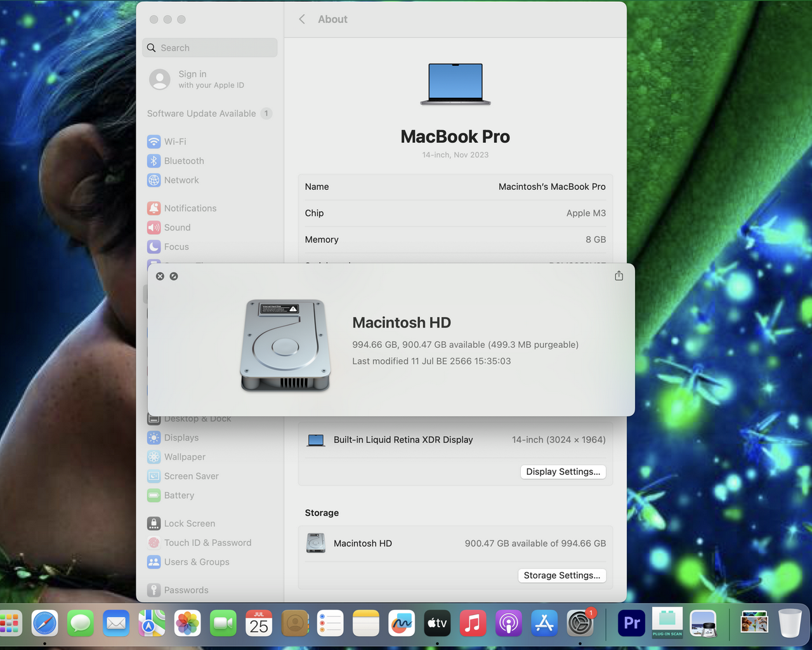Open the Trash in the Dock
Image resolution: width=812 pixels, height=650 pixels.
click(790, 623)
